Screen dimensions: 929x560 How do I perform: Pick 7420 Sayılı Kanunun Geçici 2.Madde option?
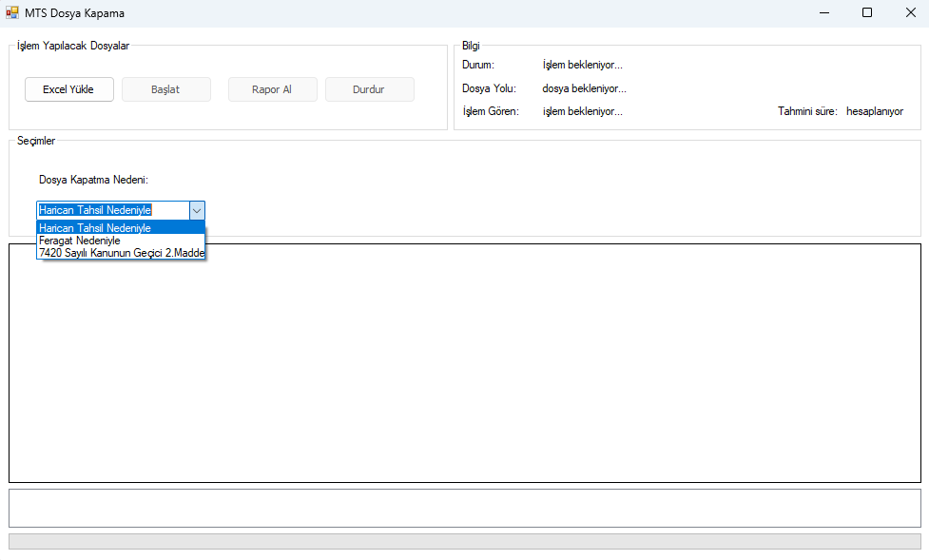[120, 253]
